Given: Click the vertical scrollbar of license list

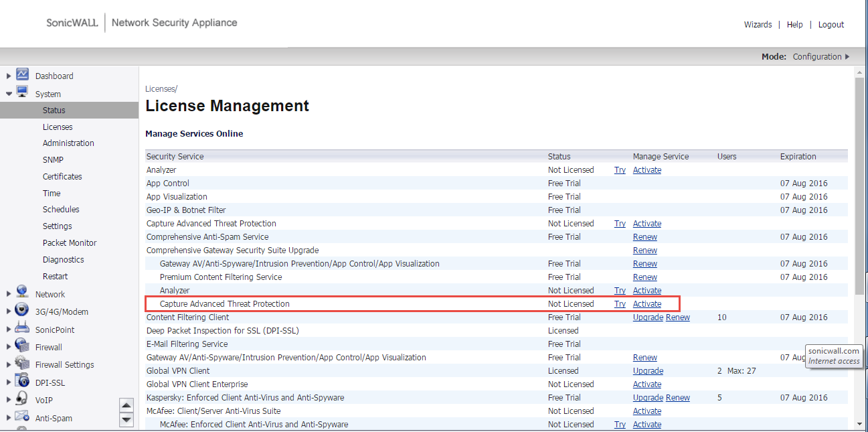Looking at the screenshot, I should (x=859, y=188).
